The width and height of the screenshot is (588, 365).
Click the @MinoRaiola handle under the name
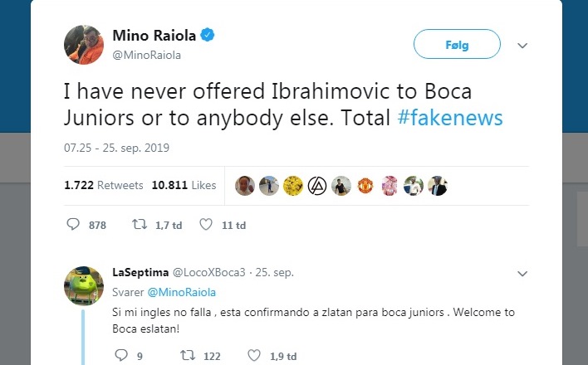tap(146, 56)
